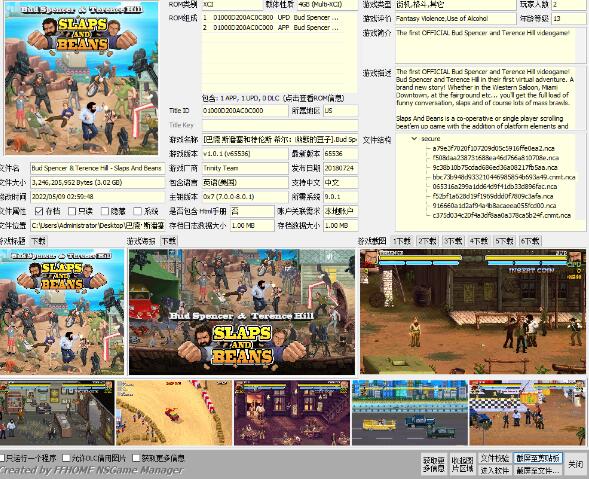
Task: Click the Title ID field
Action: 245,110
